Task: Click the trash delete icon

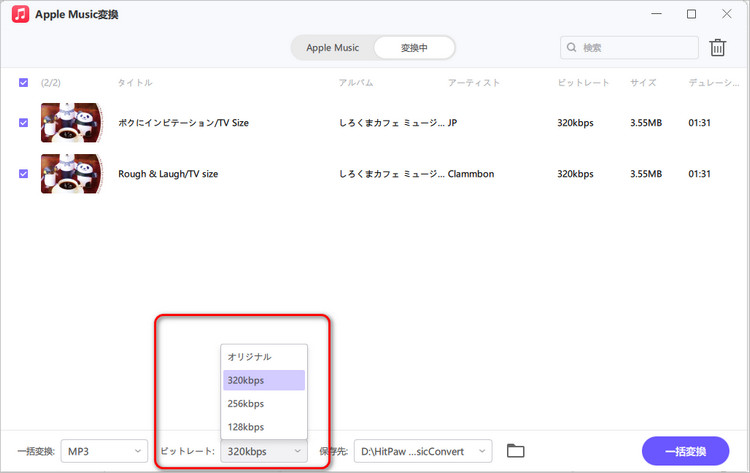Action: (x=717, y=47)
